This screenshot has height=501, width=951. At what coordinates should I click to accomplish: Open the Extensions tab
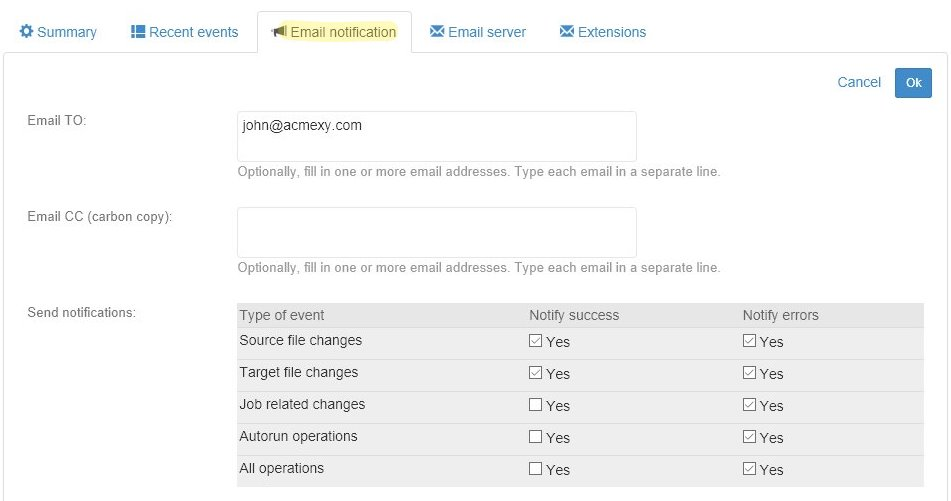point(611,32)
